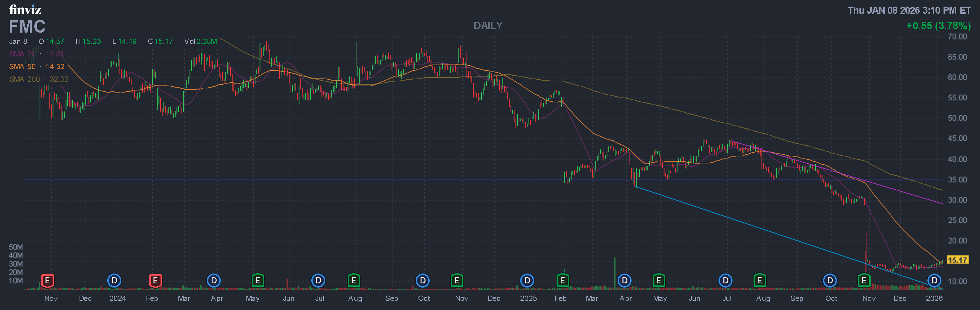Open the red earnings marker above Feb 2024
Screen dimensions: 980x310
tap(155, 281)
